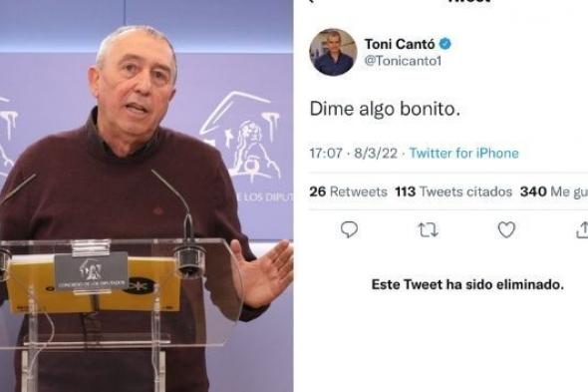Viewport: 588px width, 392px height.
Task: Like the tweet with heart icon
Action: pyautogui.click(x=506, y=229)
